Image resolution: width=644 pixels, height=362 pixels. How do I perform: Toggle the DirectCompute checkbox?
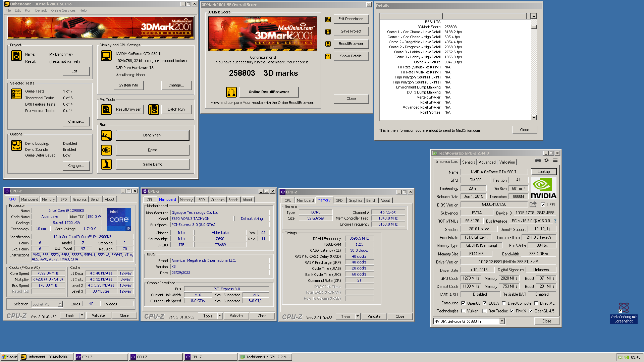tap(504, 303)
